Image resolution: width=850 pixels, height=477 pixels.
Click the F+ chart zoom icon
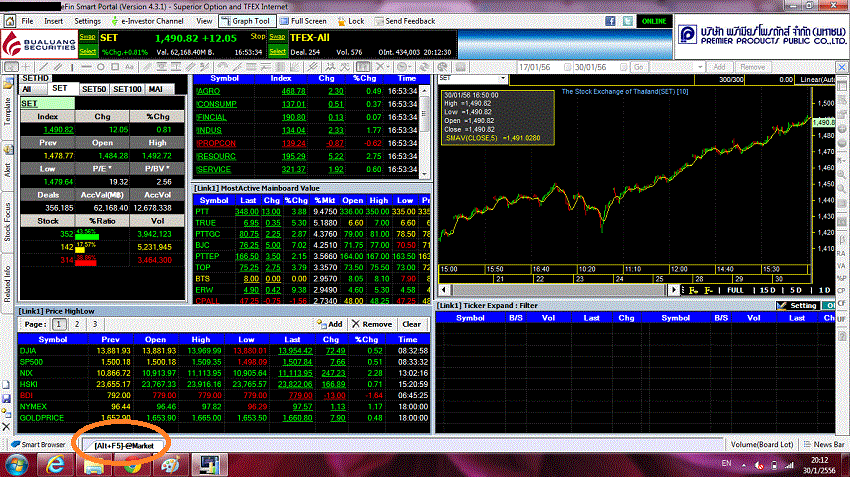pyautogui.click(x=693, y=291)
